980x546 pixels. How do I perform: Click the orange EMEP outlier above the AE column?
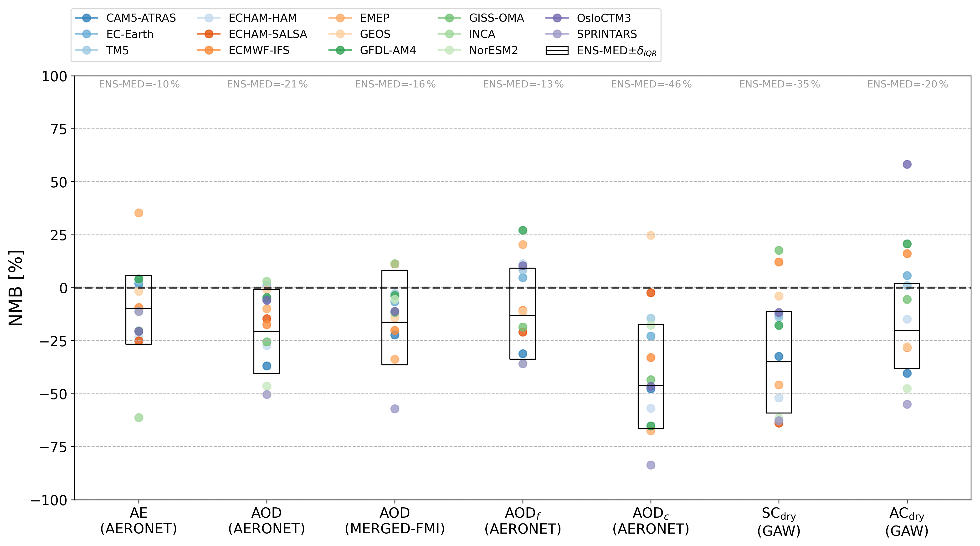(139, 213)
